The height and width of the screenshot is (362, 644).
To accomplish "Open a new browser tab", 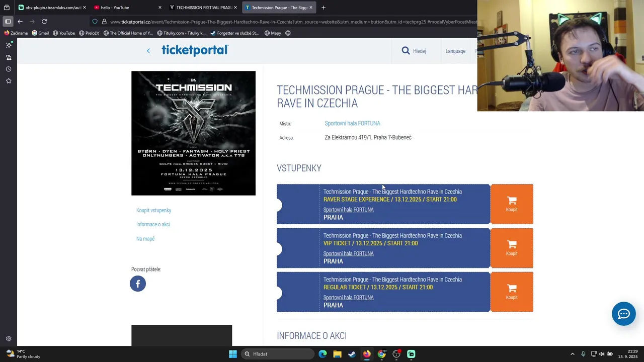I will click(x=324, y=8).
